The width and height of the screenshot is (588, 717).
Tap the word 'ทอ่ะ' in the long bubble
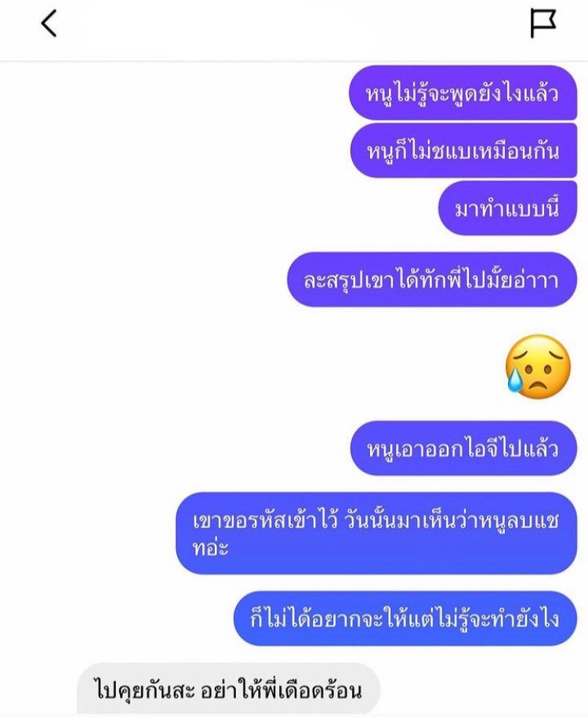pos(210,548)
